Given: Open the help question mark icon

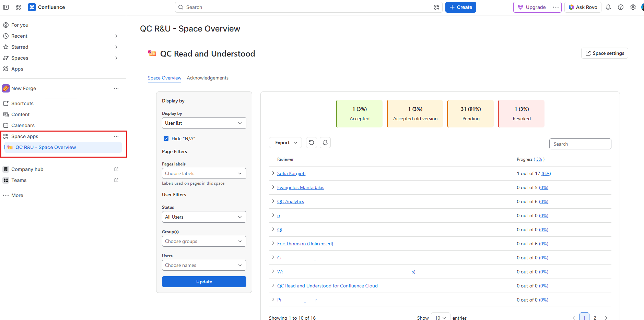Looking at the screenshot, I should click(621, 7).
